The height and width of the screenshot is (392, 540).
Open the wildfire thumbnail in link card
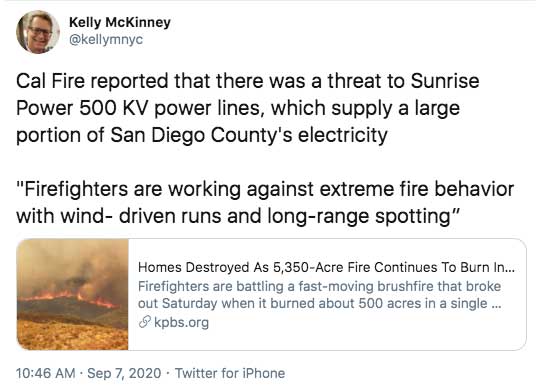pyautogui.click(x=73, y=295)
